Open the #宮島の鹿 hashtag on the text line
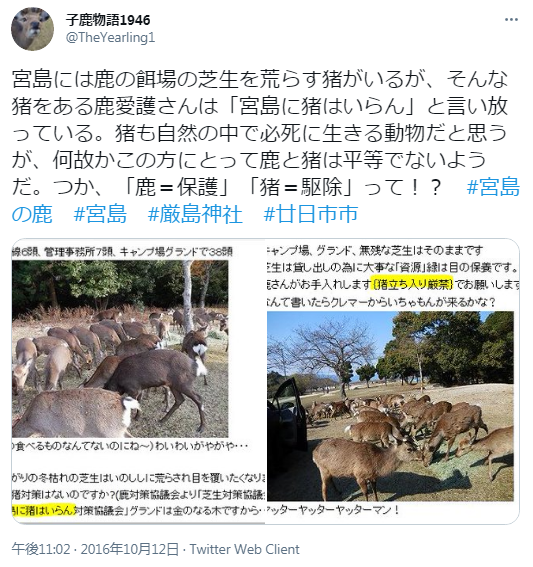 click(x=493, y=187)
